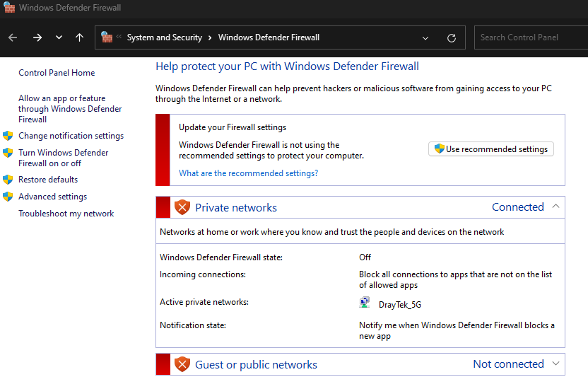The height and width of the screenshot is (389, 588).
Task: Click the Private networks red shield icon
Action: 182,207
